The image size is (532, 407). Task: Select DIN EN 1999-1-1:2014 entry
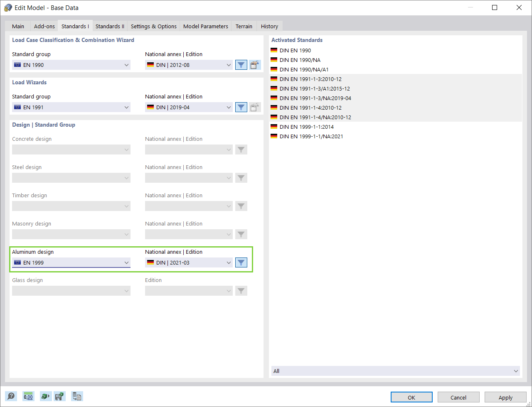396,127
